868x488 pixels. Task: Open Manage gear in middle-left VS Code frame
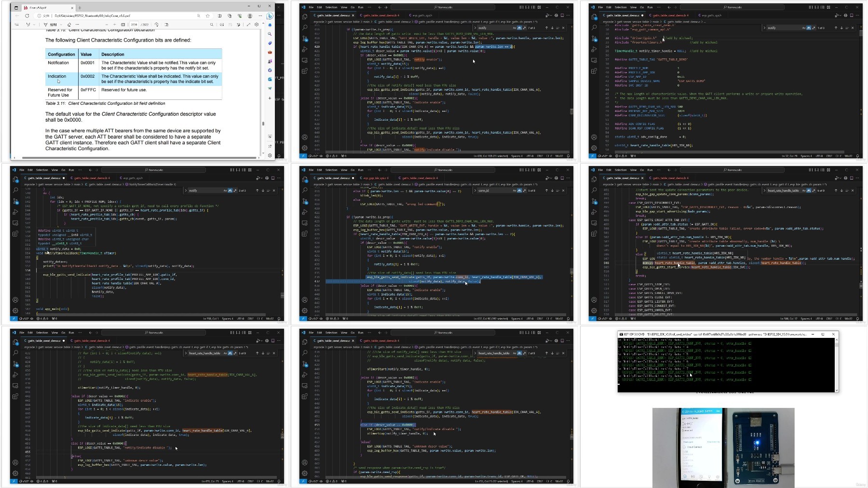click(x=15, y=310)
